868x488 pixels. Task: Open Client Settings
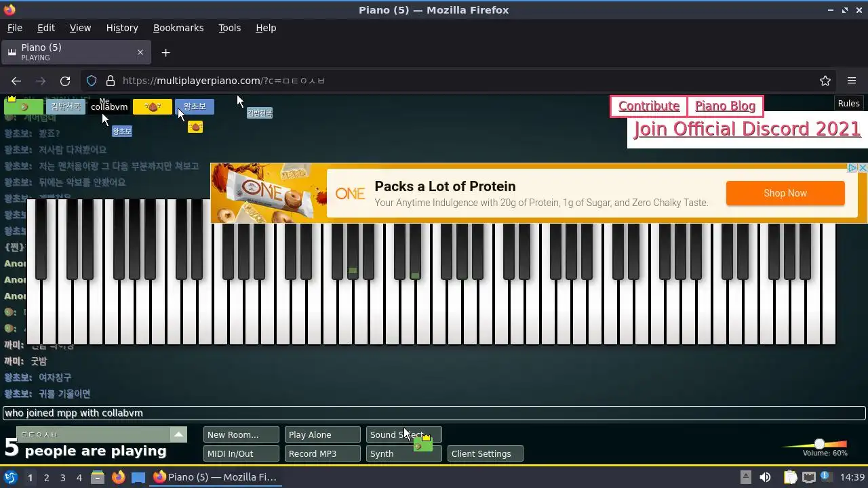coord(486,453)
